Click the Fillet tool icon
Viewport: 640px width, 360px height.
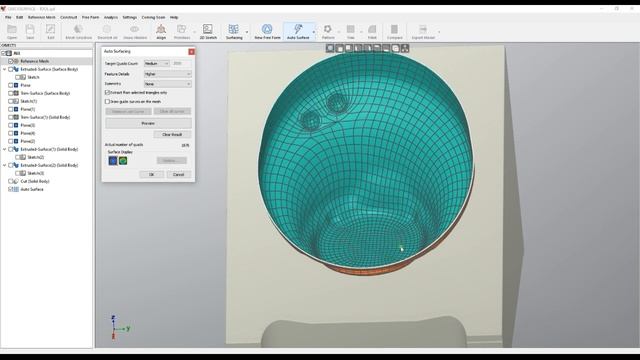[x=372, y=29]
